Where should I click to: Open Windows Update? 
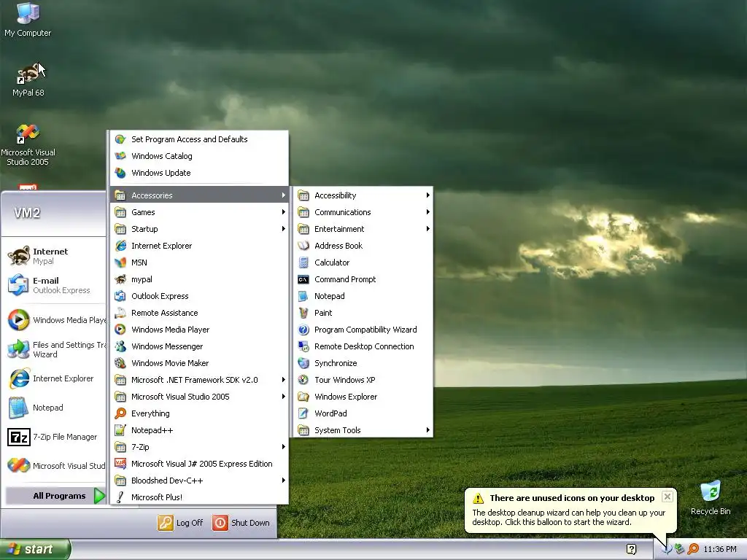pos(199,173)
